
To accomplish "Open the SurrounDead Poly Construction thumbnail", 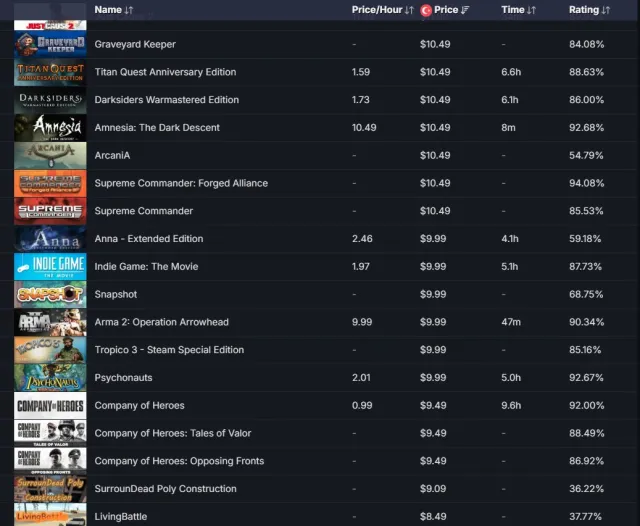I will tap(50, 488).
